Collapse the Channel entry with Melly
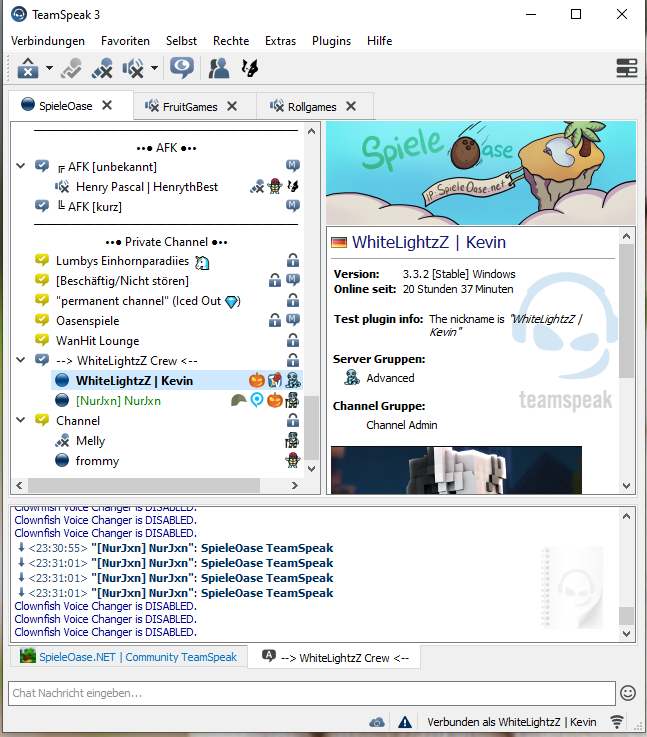 [x=21, y=420]
